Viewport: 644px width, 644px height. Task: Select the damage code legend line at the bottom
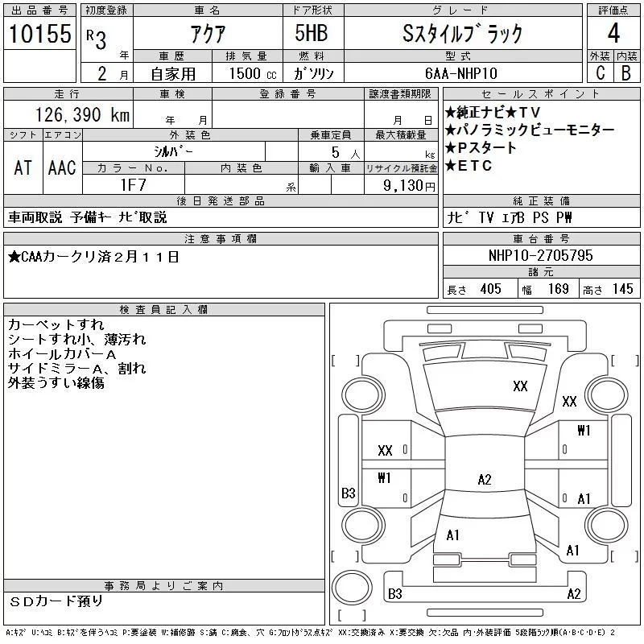tap(310, 633)
